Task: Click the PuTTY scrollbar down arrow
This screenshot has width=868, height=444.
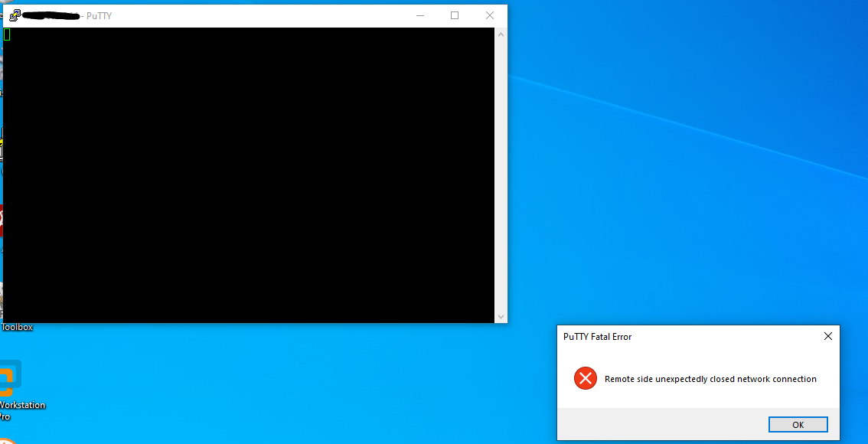Action: 501,317
